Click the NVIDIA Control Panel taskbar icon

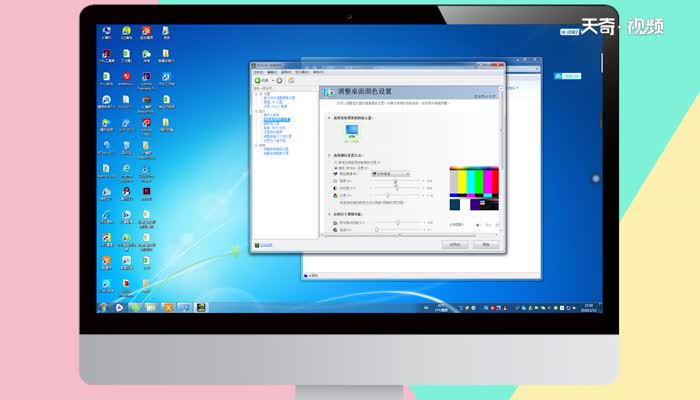tap(201, 307)
